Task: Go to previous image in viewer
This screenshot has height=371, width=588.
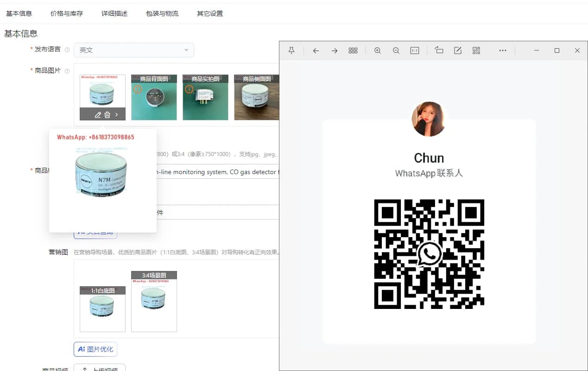Action: click(x=316, y=50)
